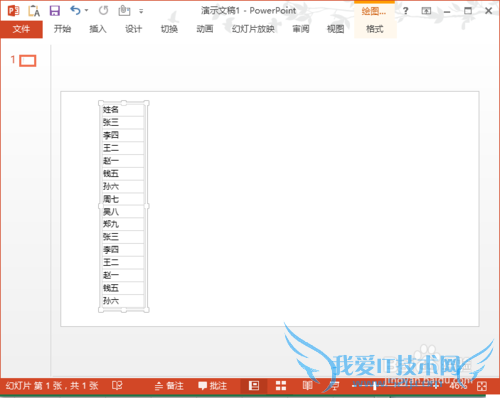Select slide 1 thumbnail in the panel
Viewport: 500px width, 398px height.
(x=28, y=61)
